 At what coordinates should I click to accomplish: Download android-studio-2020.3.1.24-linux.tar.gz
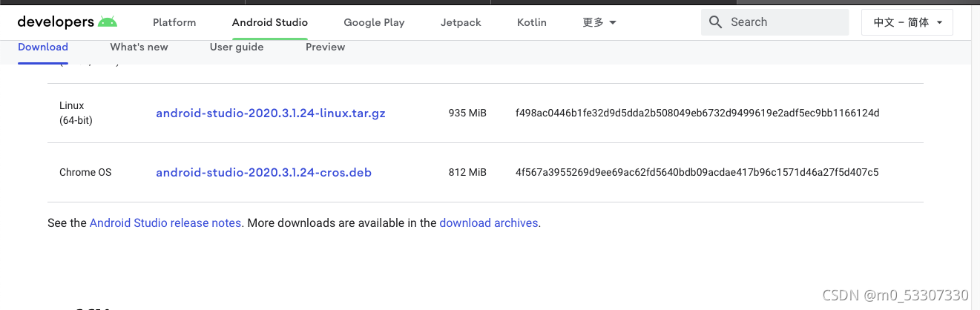[271, 113]
